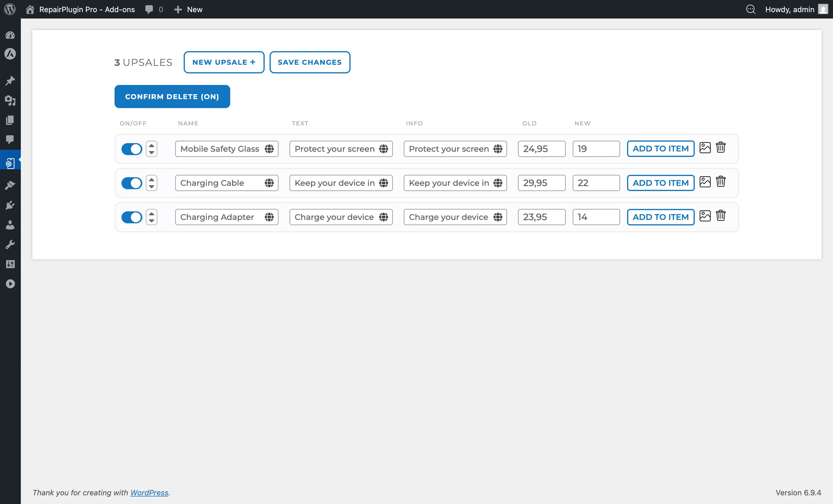The height and width of the screenshot is (504, 833).
Task: Open the WordPress Dashboard icon
Action: (x=10, y=35)
